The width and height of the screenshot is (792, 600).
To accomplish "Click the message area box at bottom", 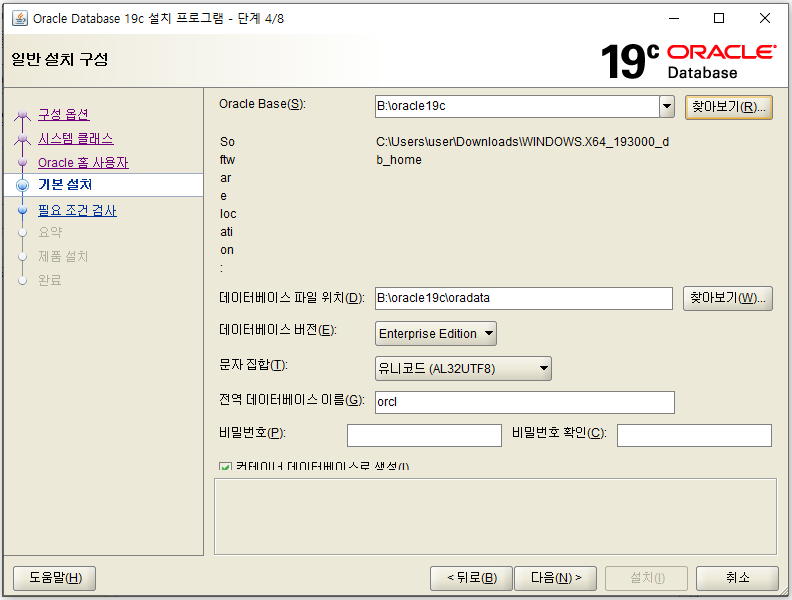I will (x=495, y=517).
